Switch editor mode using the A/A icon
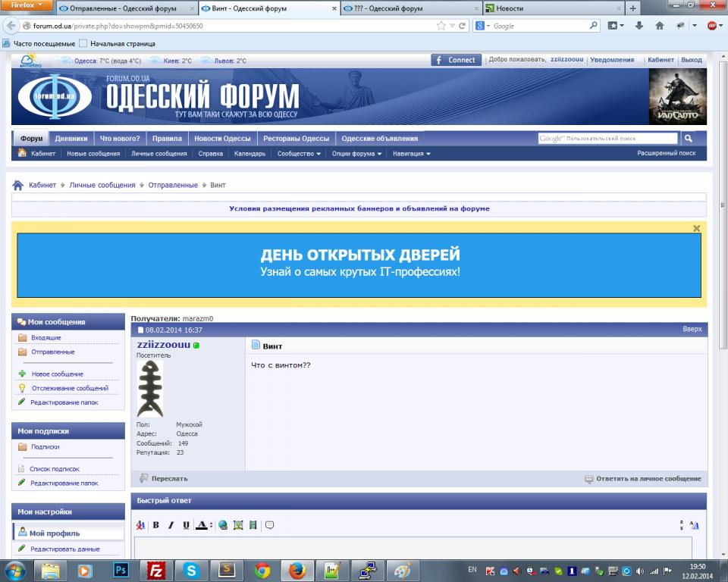The width and height of the screenshot is (728, 582). click(x=695, y=525)
